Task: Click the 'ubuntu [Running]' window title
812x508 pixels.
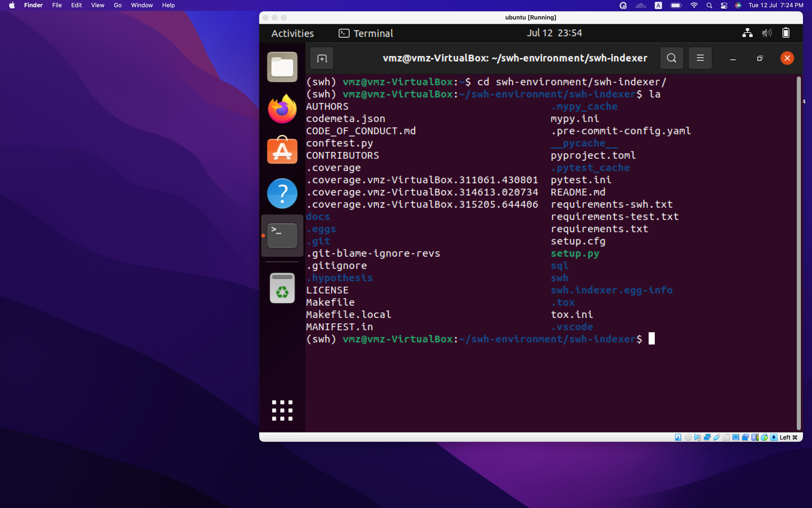Action: click(x=530, y=17)
